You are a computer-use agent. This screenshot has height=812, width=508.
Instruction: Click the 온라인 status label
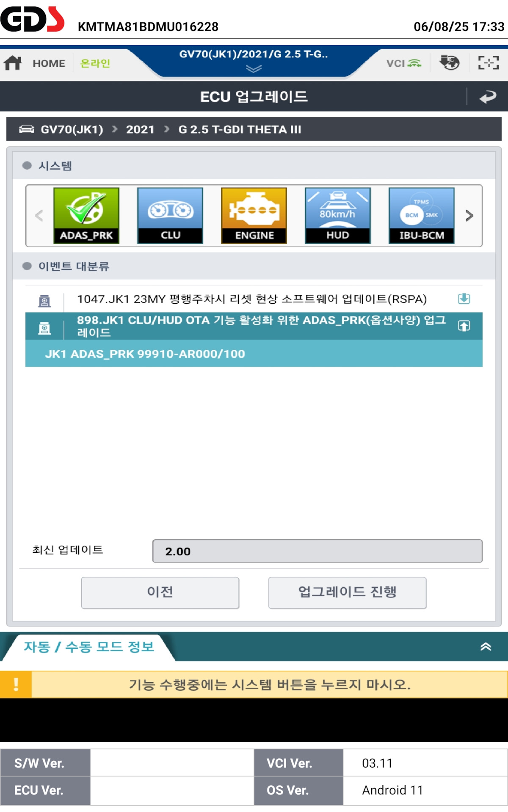point(95,63)
